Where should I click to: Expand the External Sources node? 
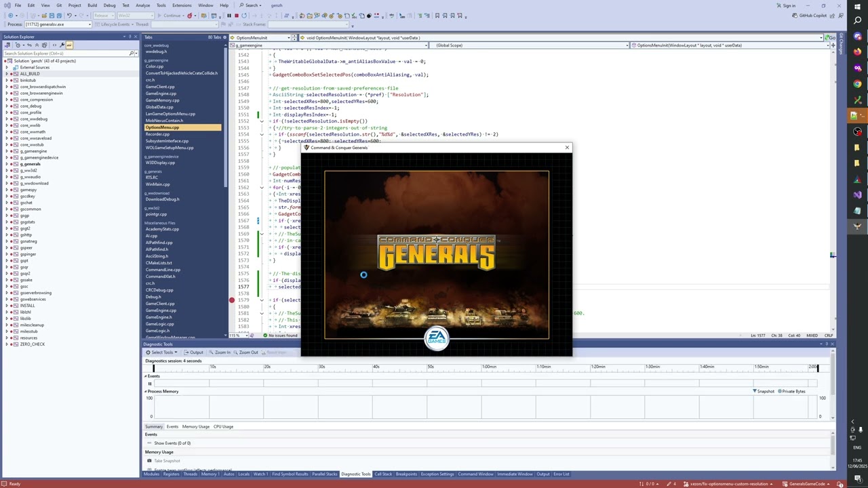[7, 67]
